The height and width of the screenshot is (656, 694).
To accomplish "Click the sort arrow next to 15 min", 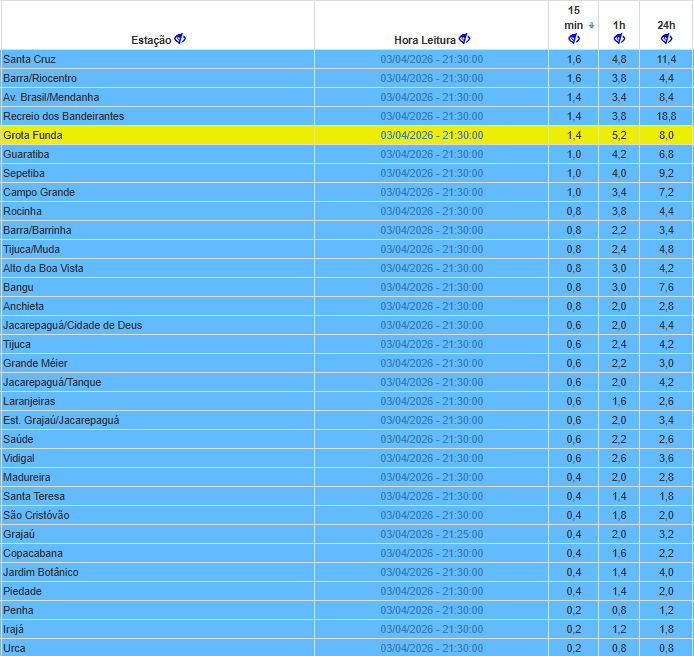I will (x=591, y=26).
